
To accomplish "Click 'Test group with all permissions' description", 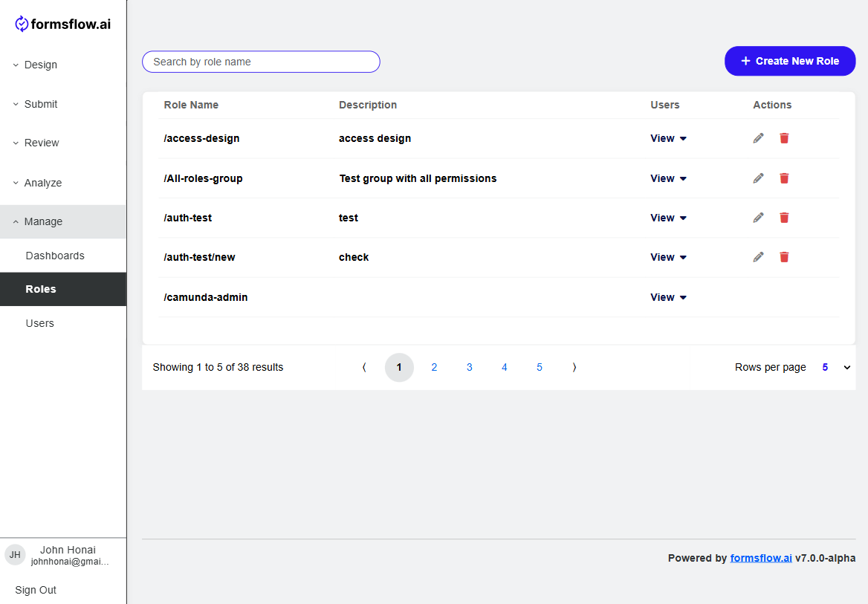I will click(x=418, y=178).
